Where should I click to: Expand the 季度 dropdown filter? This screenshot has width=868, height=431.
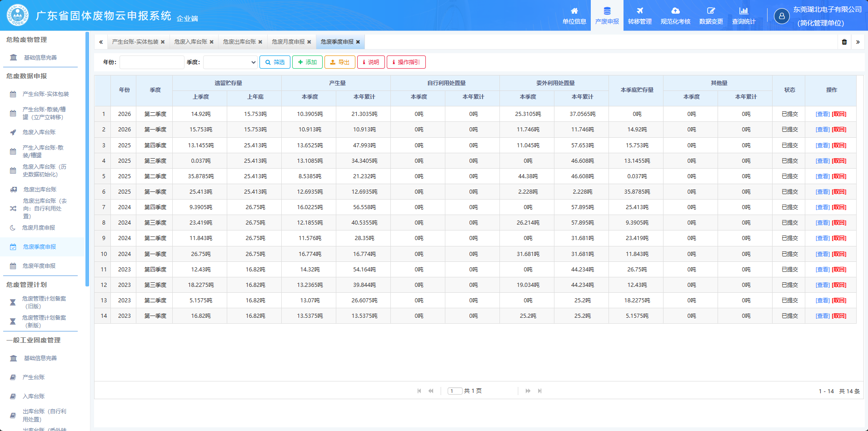click(x=230, y=62)
